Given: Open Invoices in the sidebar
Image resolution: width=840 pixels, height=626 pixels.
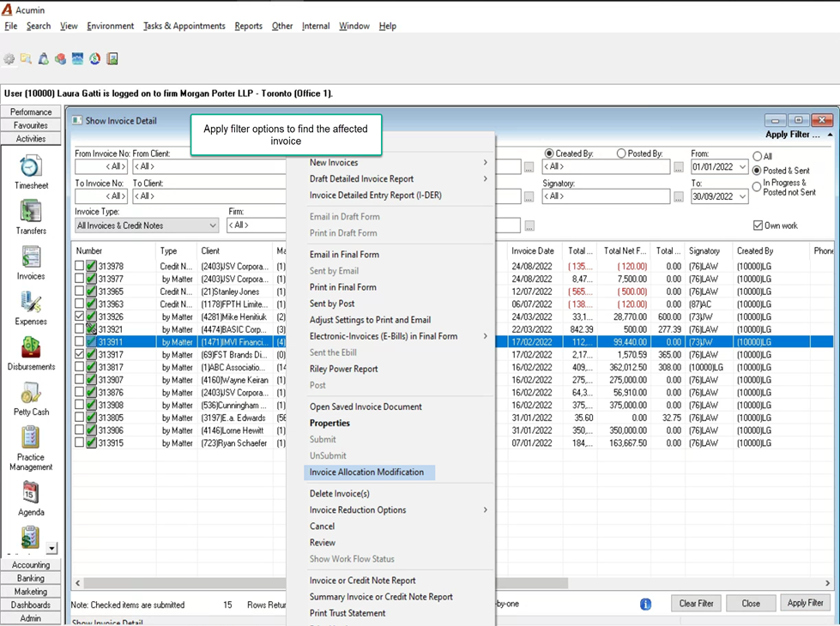Looking at the screenshot, I should click(x=31, y=262).
